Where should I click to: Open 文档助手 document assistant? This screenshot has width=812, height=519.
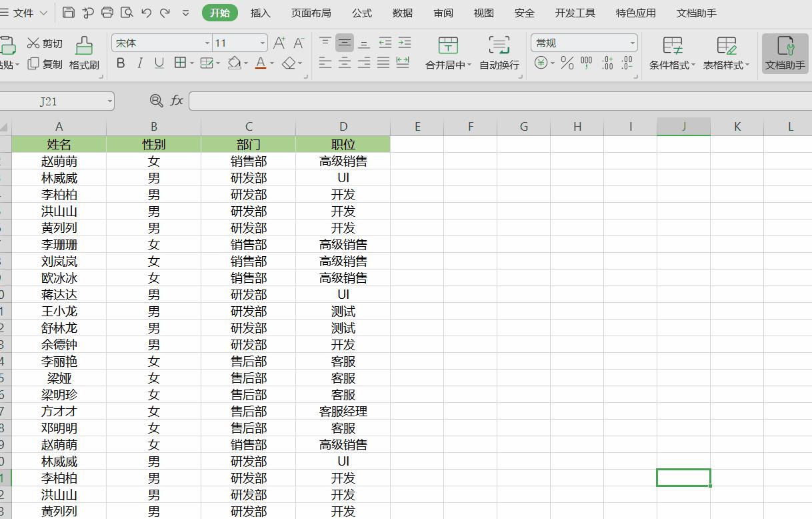click(x=785, y=53)
